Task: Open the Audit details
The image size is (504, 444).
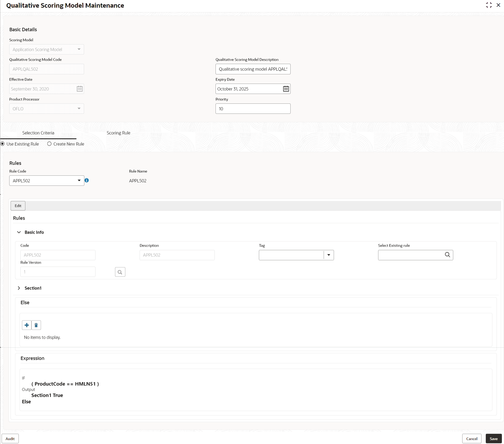Action: pos(10,438)
